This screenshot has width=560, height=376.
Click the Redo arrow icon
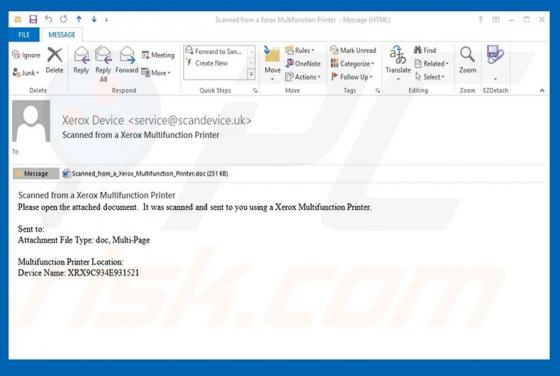click(64, 19)
